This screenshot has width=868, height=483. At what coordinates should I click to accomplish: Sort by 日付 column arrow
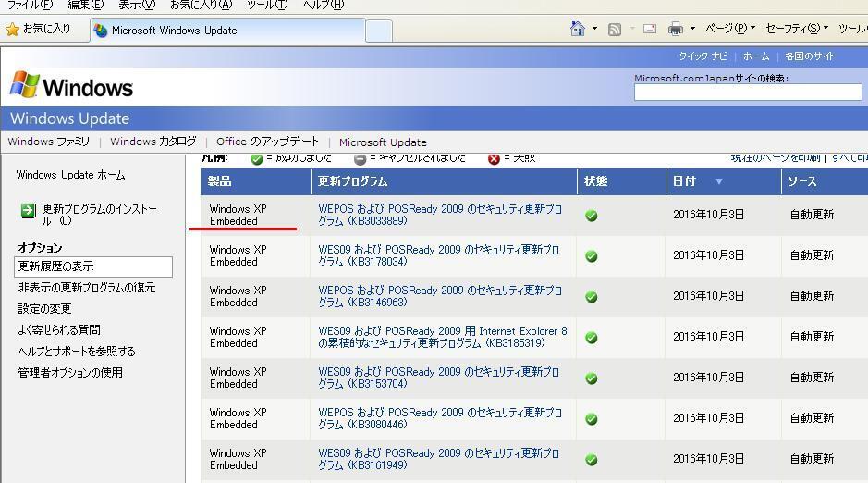tap(718, 181)
